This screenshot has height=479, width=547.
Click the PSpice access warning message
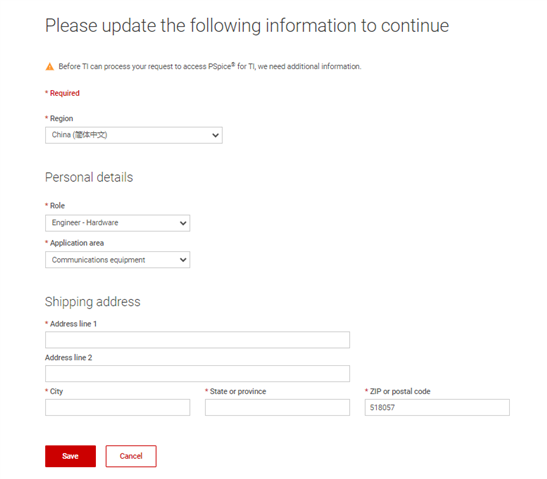pyautogui.click(x=210, y=66)
